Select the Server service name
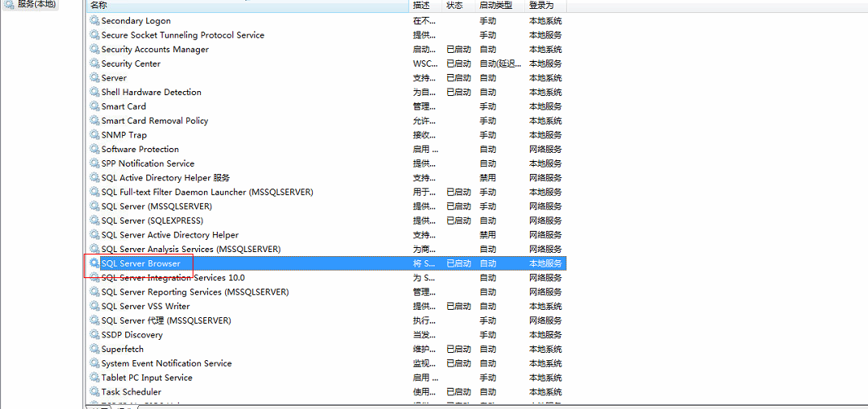 pos(114,78)
